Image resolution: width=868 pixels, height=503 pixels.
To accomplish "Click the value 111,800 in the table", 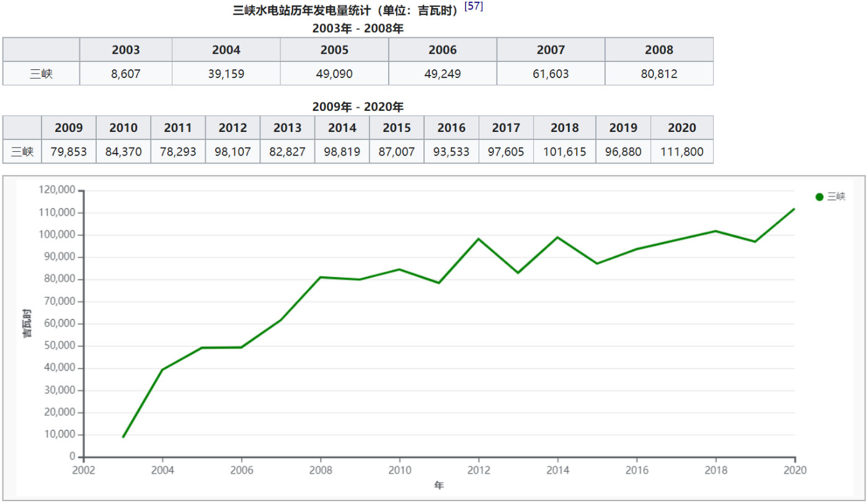I will (x=682, y=151).
